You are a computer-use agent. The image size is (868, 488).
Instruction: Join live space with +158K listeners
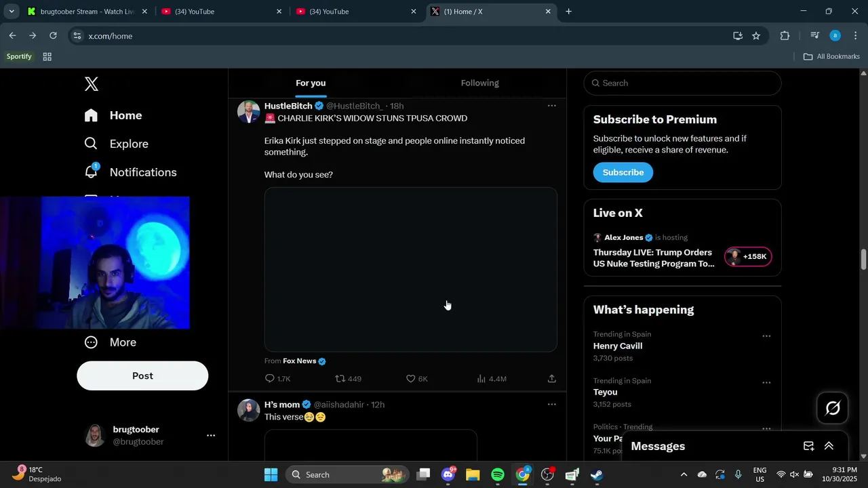[748, 257]
